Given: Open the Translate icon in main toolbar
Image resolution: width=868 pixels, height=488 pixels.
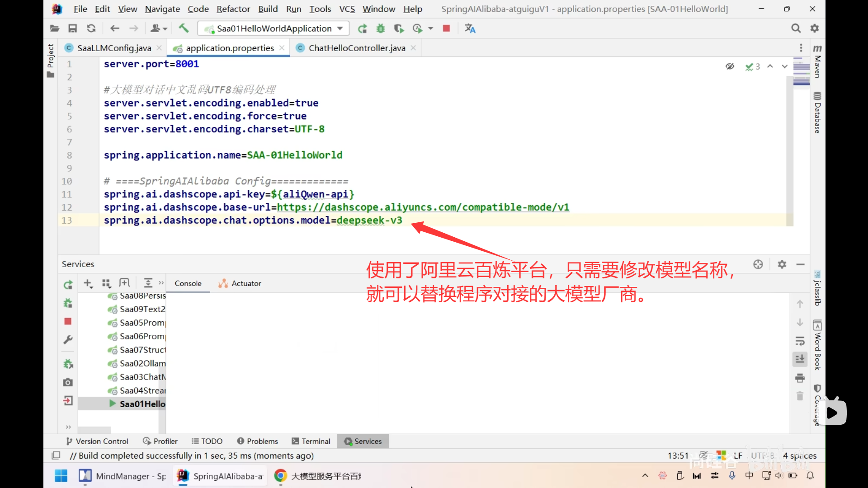Looking at the screenshot, I should (x=470, y=28).
